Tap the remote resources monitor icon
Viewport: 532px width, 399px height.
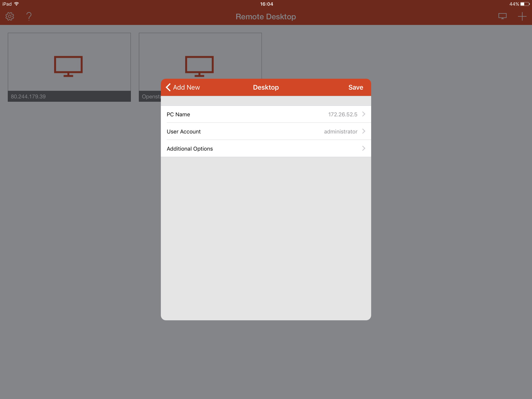[x=502, y=16]
